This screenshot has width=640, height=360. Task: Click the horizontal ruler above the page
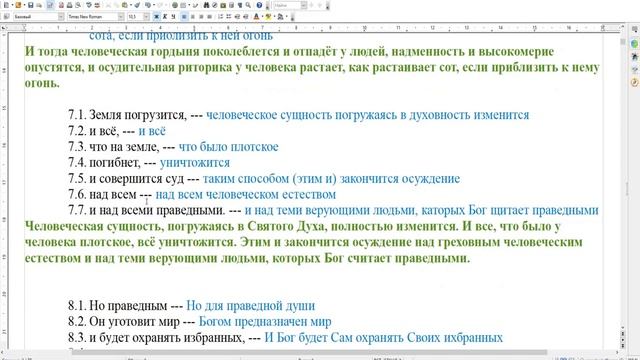pyautogui.click(x=313, y=28)
